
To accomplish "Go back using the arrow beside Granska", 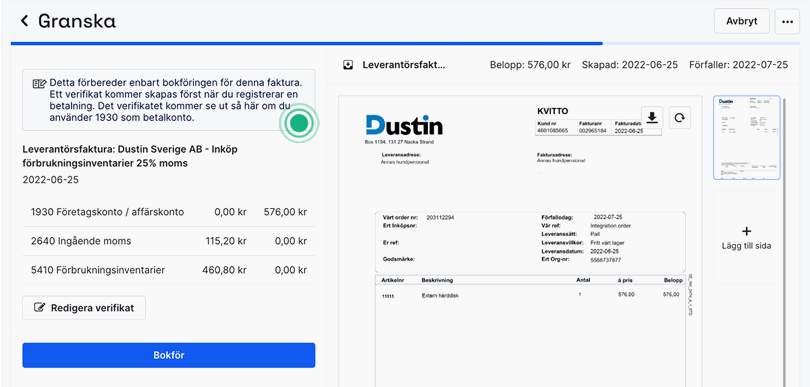I will click(x=24, y=21).
